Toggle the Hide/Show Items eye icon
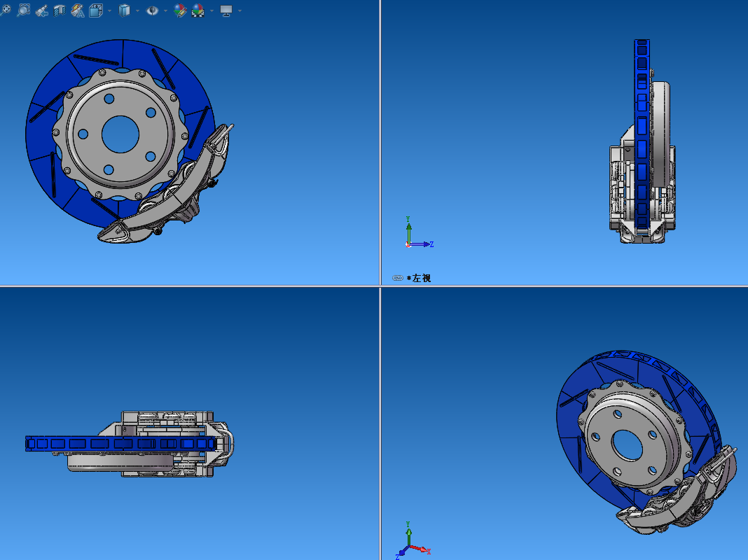 tap(152, 10)
